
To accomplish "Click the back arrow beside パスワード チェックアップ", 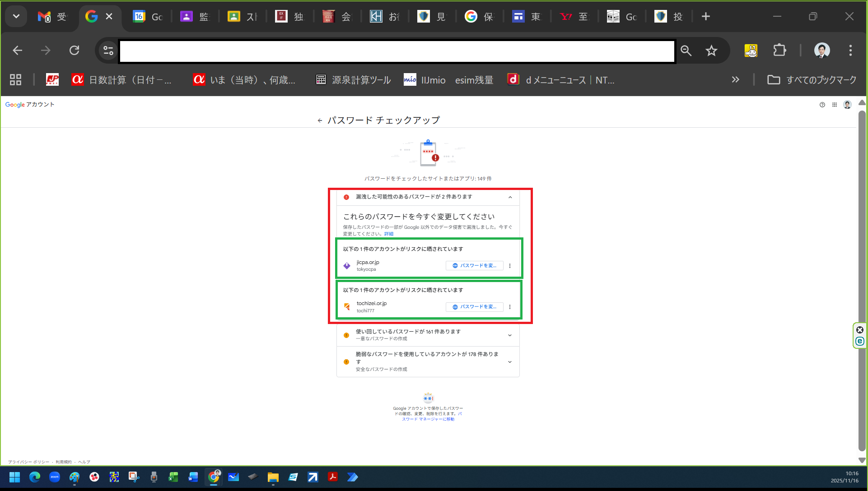I will point(320,120).
